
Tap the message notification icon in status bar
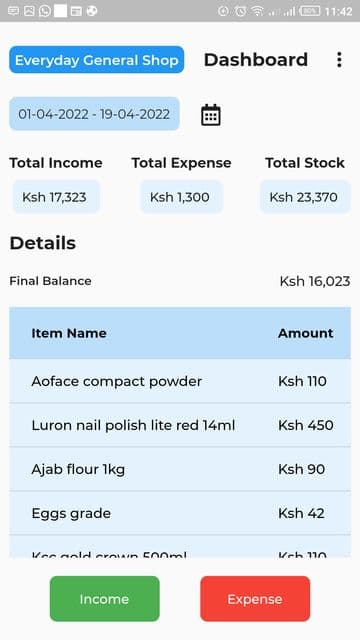(x=13, y=11)
